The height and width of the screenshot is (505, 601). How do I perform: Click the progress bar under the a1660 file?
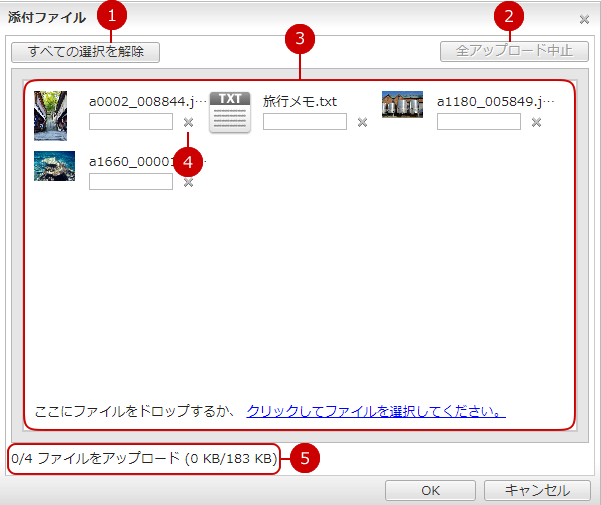click(130, 182)
